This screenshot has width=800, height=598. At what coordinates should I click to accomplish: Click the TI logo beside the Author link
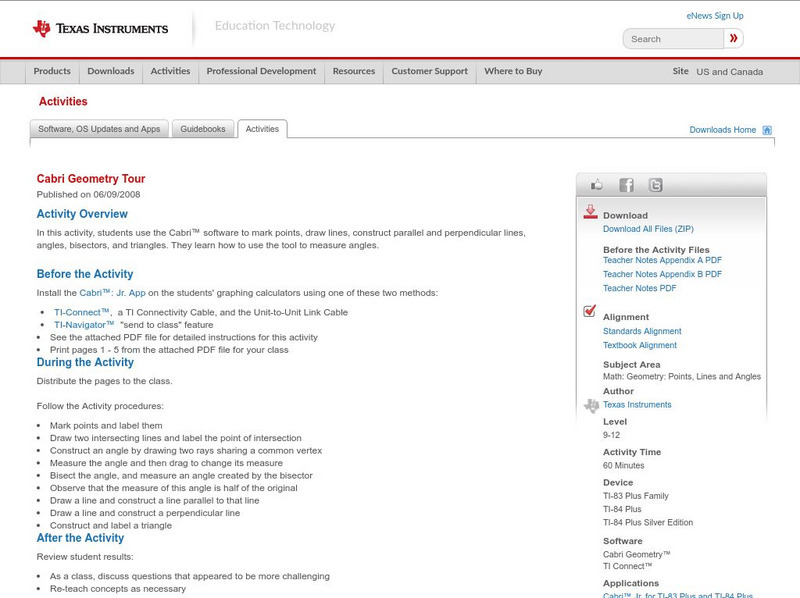click(x=591, y=406)
